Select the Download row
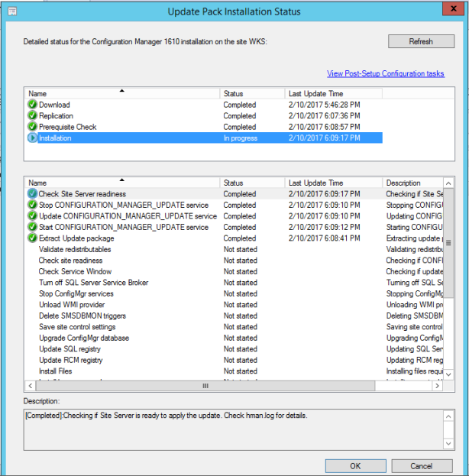This screenshot has width=469, height=476. pos(205,105)
